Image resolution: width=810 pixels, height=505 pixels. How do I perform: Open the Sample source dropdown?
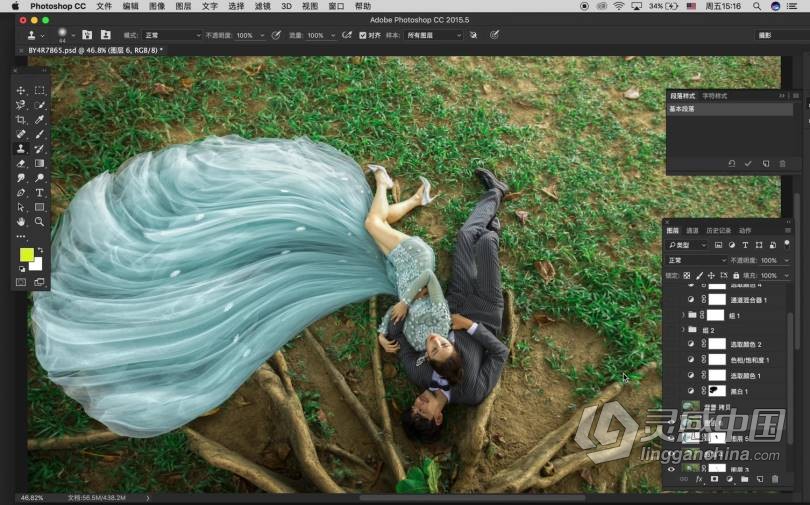tap(434, 35)
